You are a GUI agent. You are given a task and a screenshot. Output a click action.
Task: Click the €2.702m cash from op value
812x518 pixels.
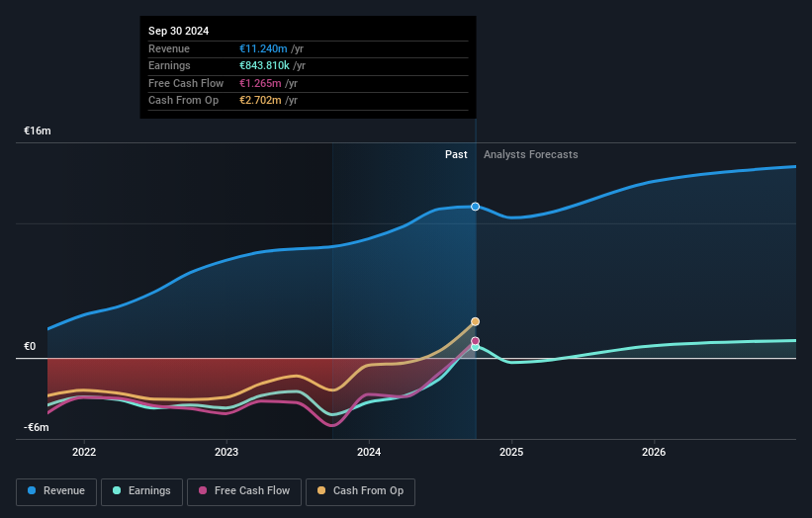point(260,101)
